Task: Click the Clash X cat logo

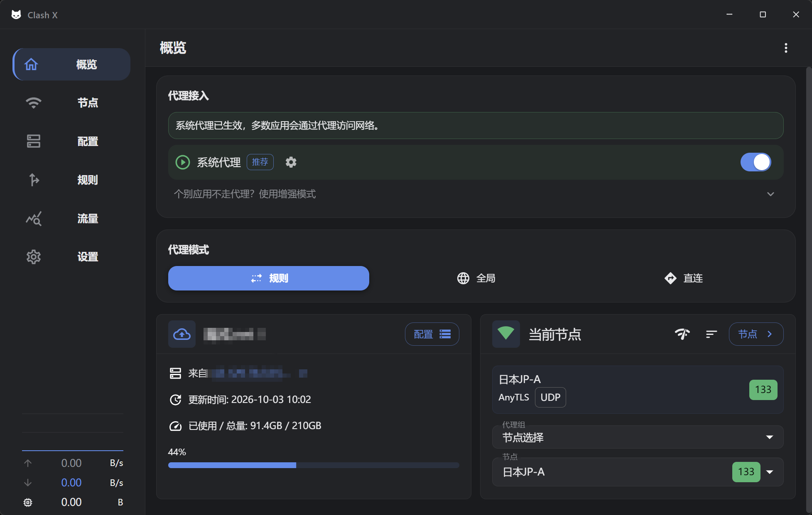Action: [x=16, y=15]
